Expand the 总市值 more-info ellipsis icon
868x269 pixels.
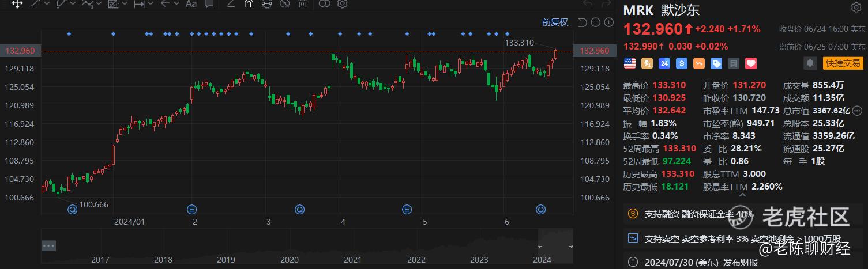point(857,109)
